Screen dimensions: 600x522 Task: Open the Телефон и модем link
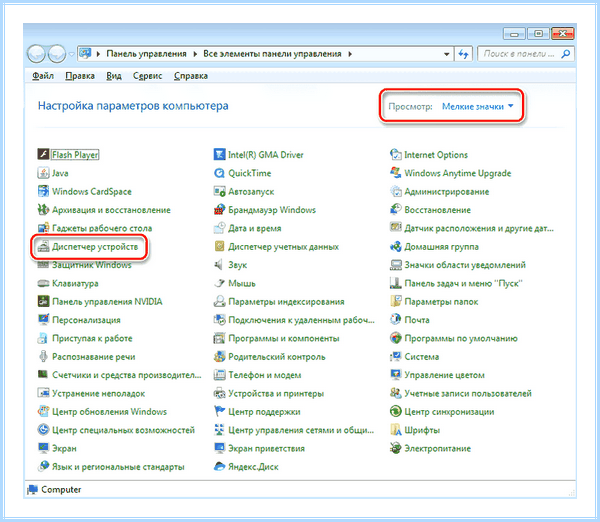(x=264, y=375)
